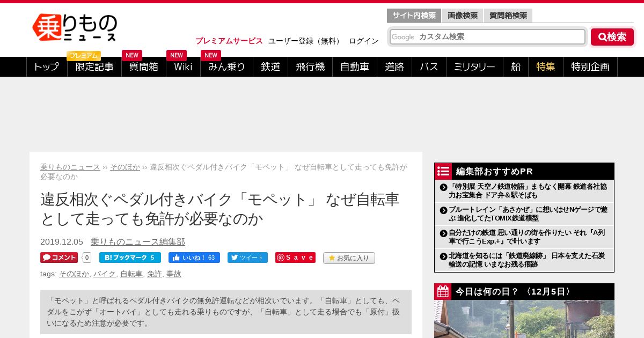Click the date text 2019.12.05
The height and width of the screenshot is (338, 644).
click(x=62, y=242)
